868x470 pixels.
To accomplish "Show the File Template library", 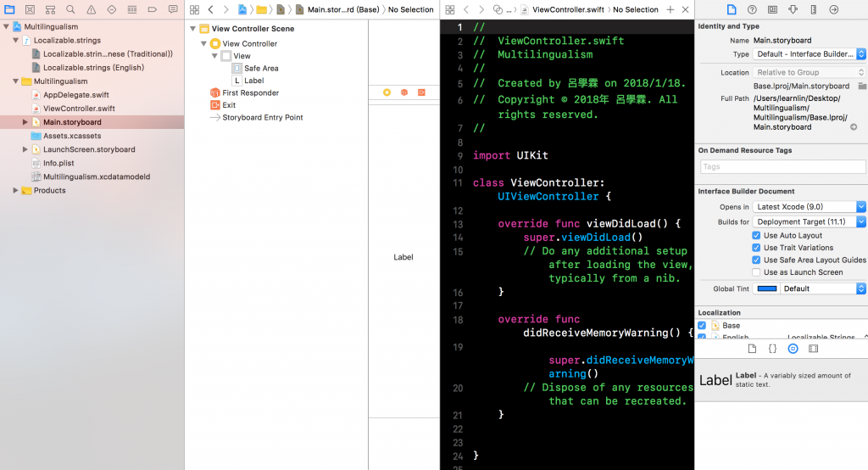I will [x=752, y=349].
